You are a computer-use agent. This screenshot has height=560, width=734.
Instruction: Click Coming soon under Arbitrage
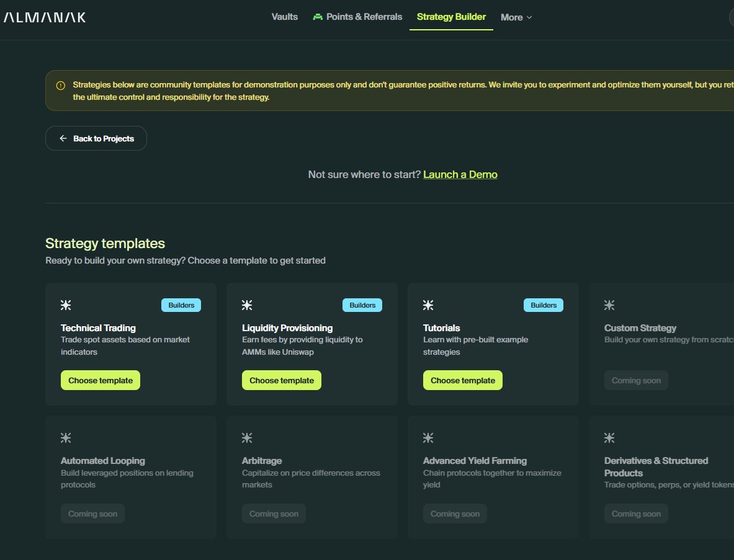coord(274,513)
